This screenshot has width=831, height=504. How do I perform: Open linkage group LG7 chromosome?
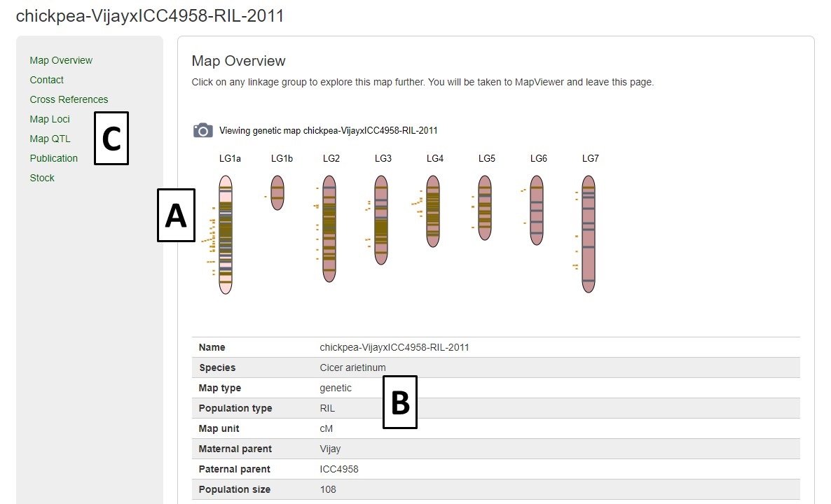[x=589, y=234]
